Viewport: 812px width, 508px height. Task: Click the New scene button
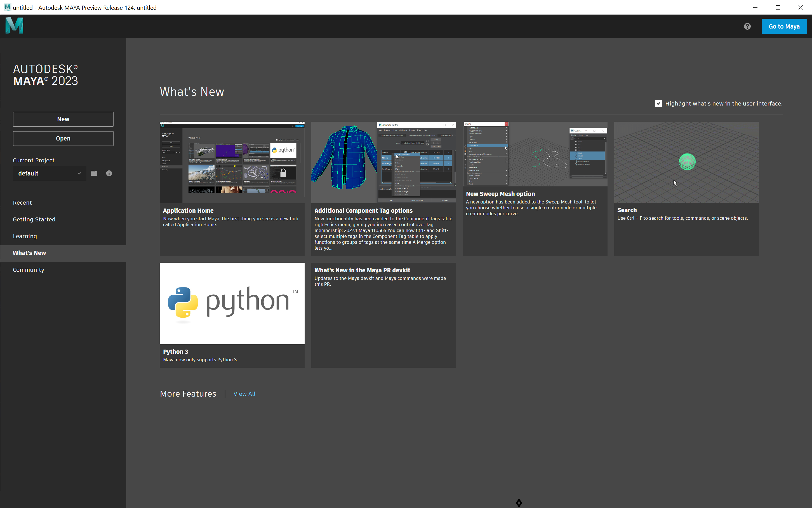[x=63, y=119]
